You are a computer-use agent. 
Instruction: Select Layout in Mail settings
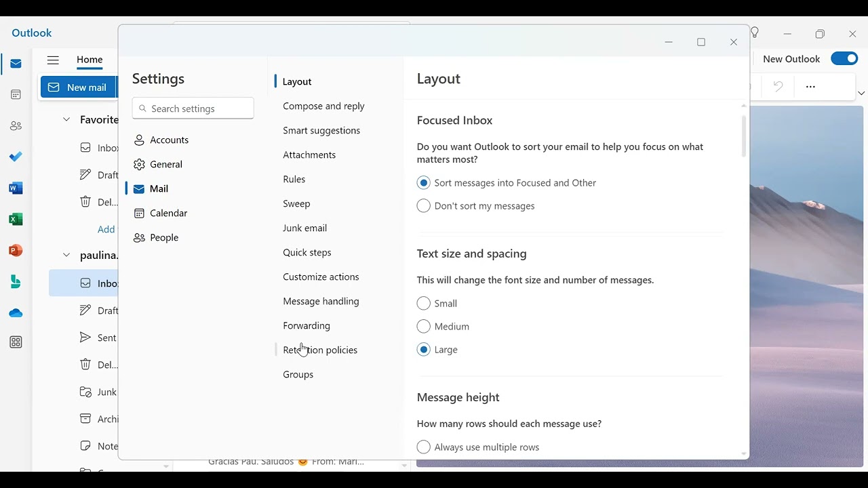[x=297, y=81]
